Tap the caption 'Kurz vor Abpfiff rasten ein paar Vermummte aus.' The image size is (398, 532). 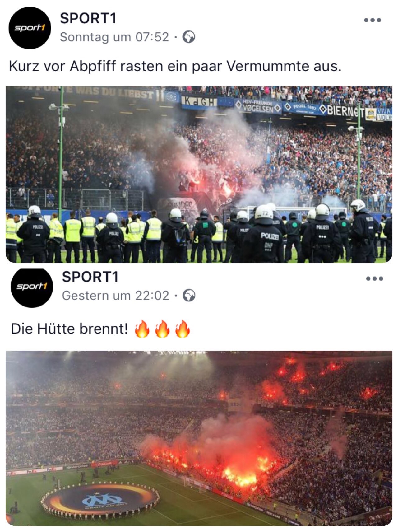tap(175, 66)
